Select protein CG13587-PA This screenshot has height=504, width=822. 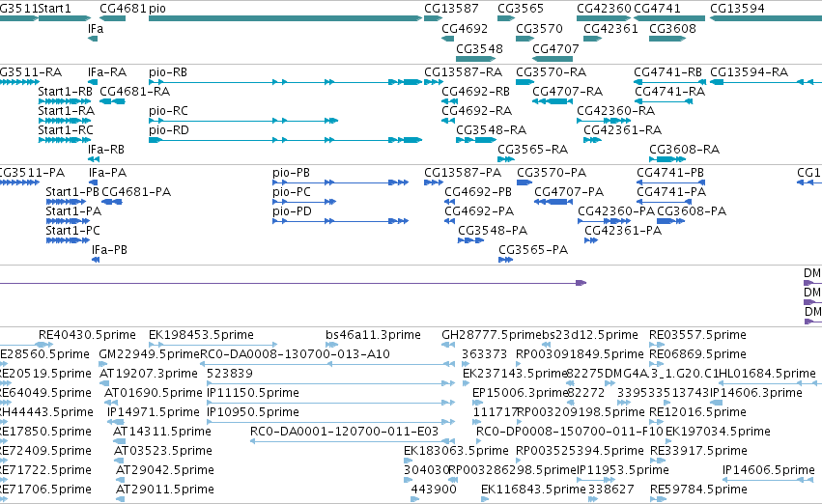pos(434,182)
